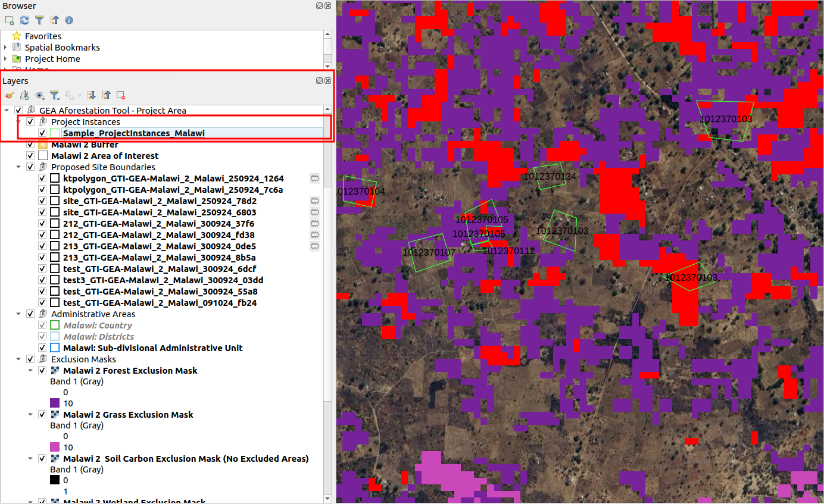This screenshot has width=824, height=504.
Task: Open the Layer Styling paintbrush icon
Action: pyautogui.click(x=9, y=95)
